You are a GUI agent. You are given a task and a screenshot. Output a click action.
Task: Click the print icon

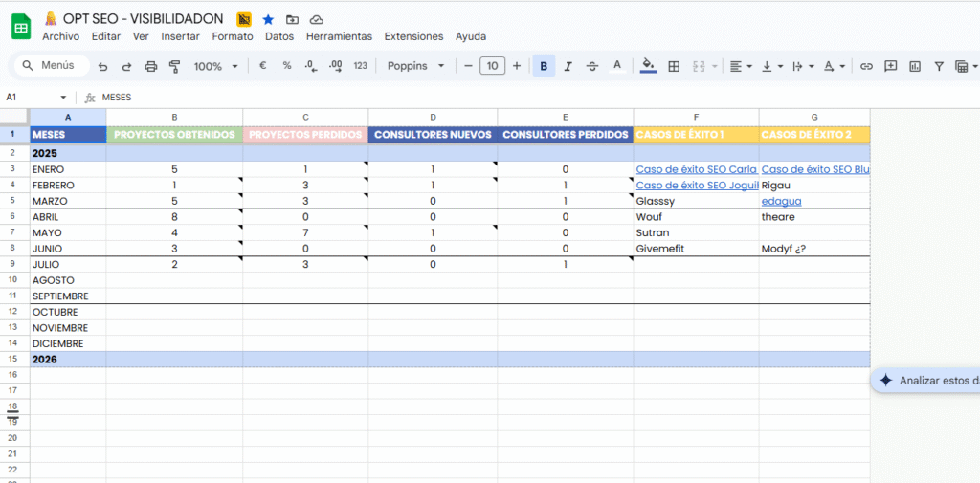point(150,66)
